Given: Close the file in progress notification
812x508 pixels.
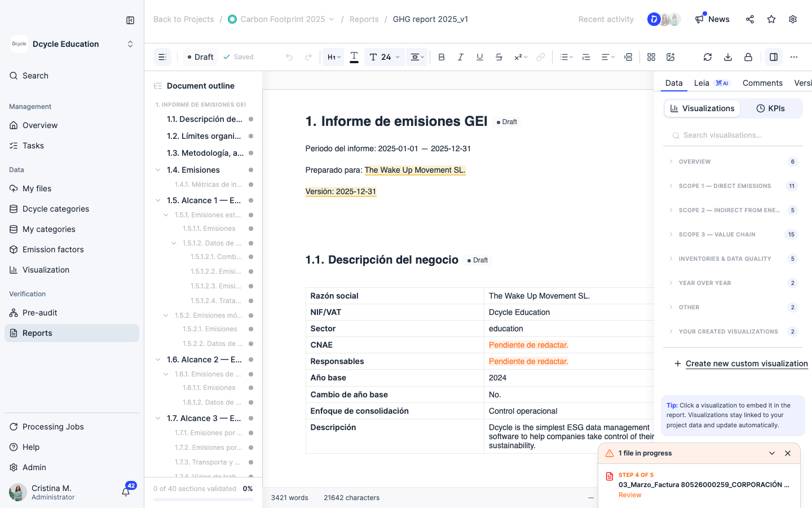Looking at the screenshot, I should (x=788, y=453).
